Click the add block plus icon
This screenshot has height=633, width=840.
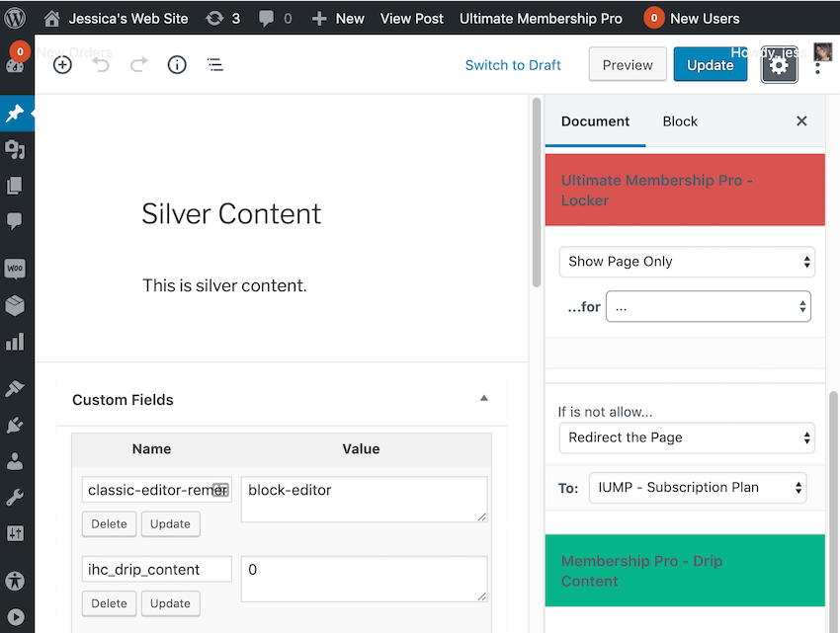pos(62,65)
